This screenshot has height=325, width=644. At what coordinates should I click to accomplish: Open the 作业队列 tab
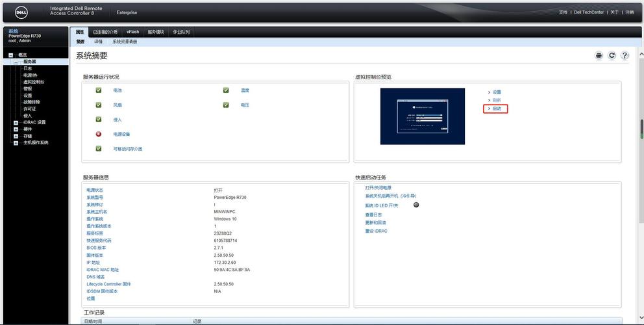click(x=181, y=32)
